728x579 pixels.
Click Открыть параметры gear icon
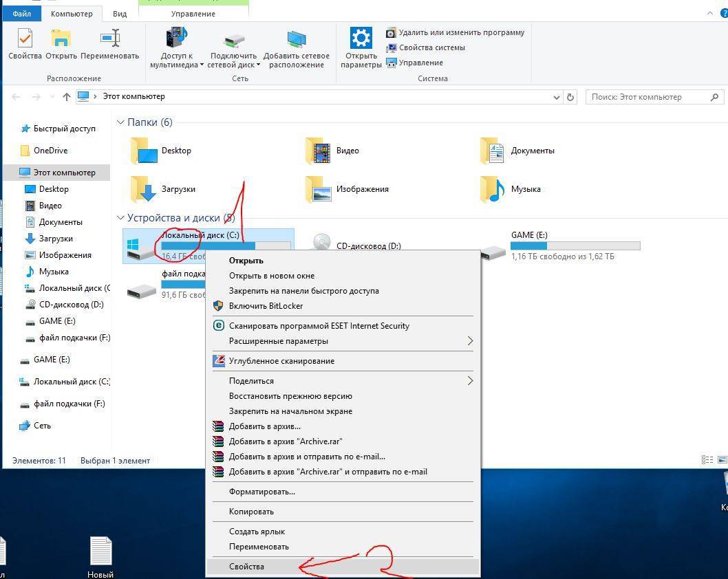pyautogui.click(x=361, y=38)
